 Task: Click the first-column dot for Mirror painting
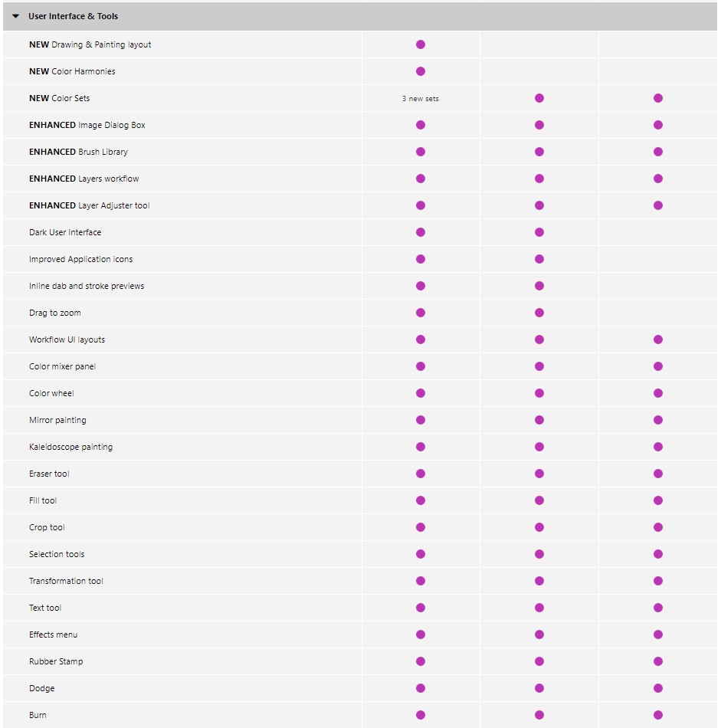coord(421,420)
